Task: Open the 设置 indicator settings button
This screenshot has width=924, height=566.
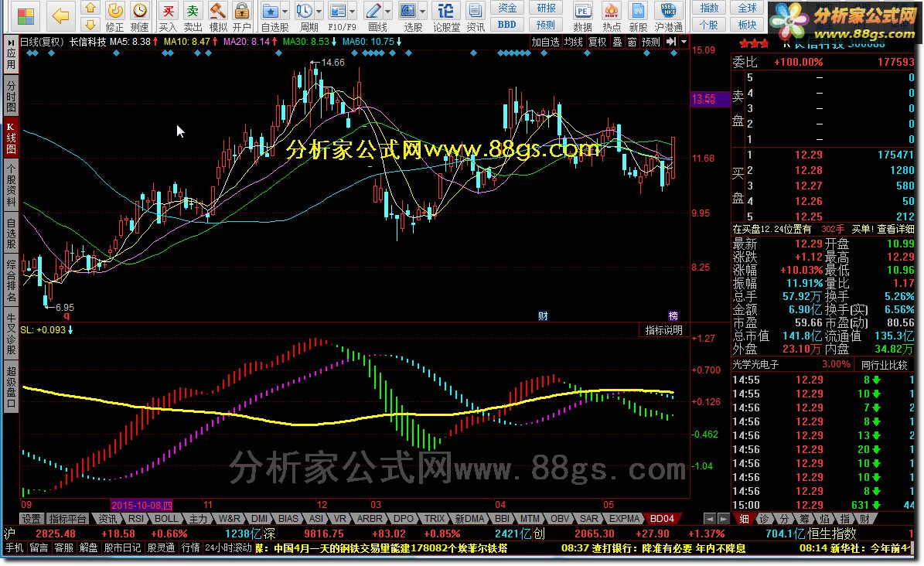Action: (31, 519)
